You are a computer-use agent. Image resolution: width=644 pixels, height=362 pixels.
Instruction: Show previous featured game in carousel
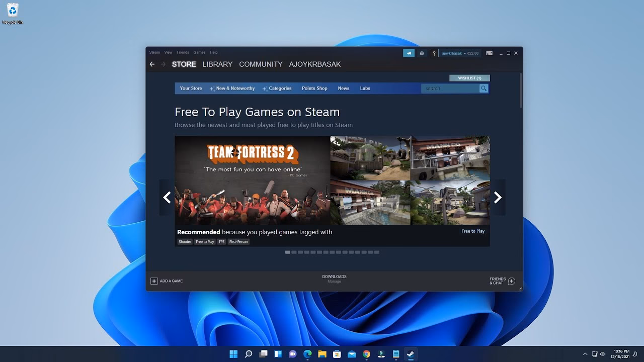pos(167,198)
